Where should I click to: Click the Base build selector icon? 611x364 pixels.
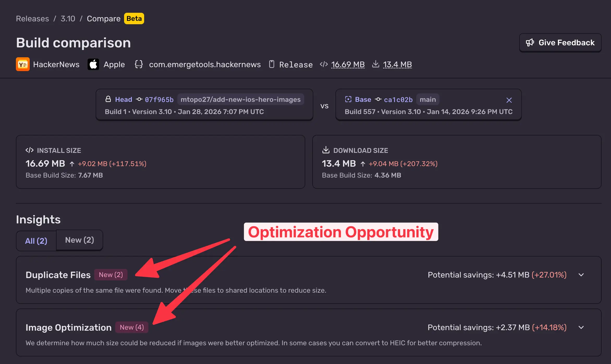pyautogui.click(x=348, y=99)
